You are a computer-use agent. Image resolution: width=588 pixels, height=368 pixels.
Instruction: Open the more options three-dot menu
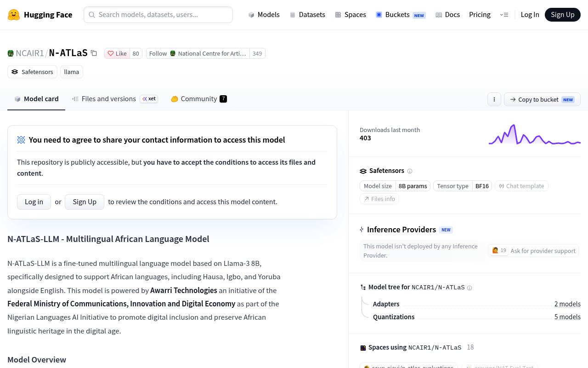[x=494, y=99]
